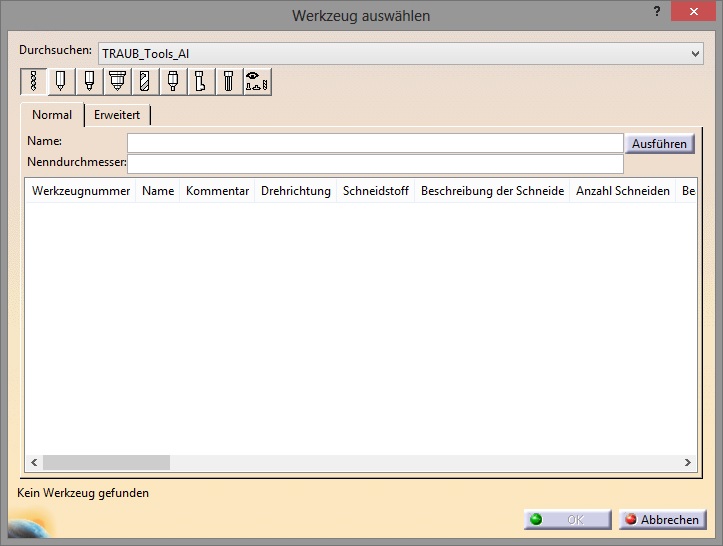
Task: Select the boring bar tool type icon
Action: tap(201, 82)
